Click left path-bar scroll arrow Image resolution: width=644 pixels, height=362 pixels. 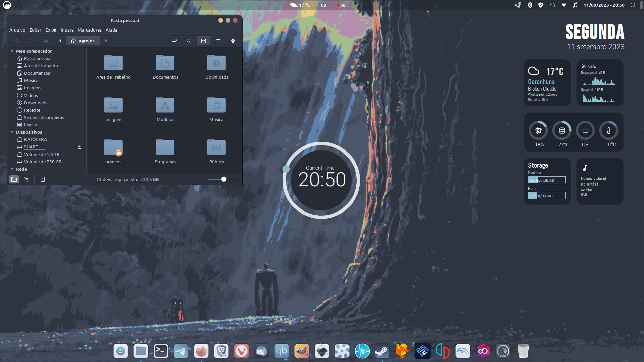click(60, 41)
